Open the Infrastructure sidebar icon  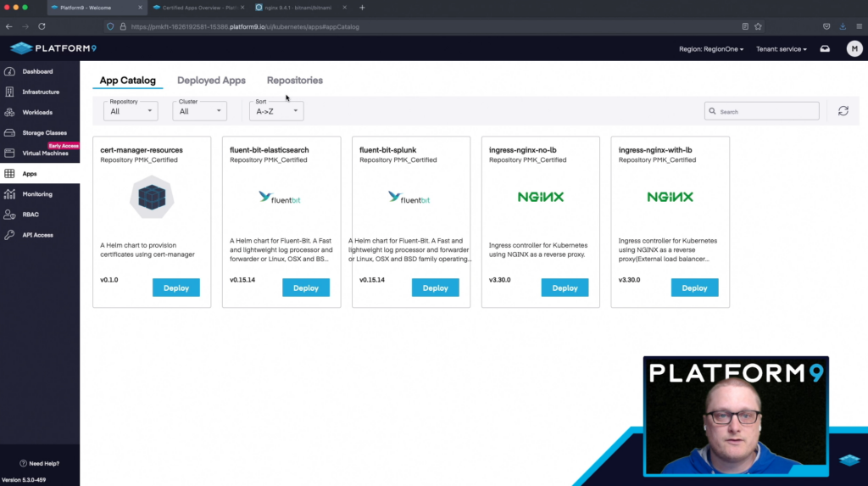coord(9,92)
